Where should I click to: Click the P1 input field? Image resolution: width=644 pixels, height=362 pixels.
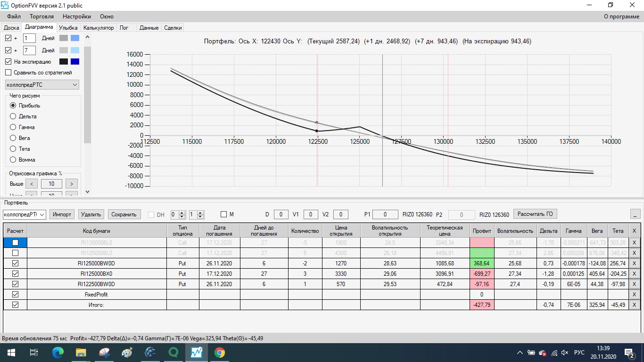(x=385, y=214)
